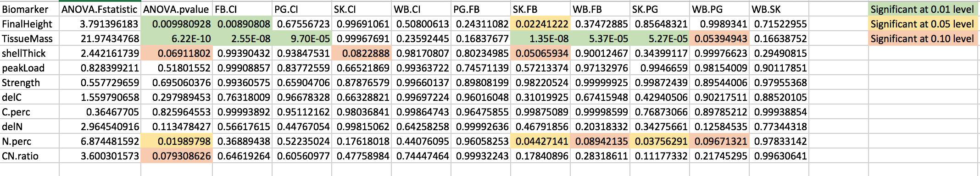
Task: Select the shellThick SK.CI cell 0.0822888
Action: (x=362, y=53)
